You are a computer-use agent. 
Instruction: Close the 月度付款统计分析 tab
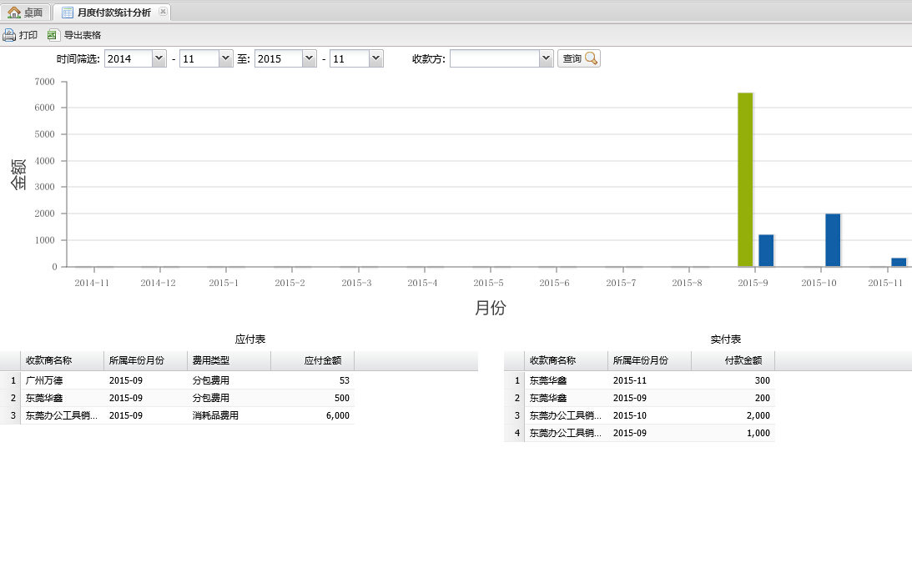click(163, 12)
